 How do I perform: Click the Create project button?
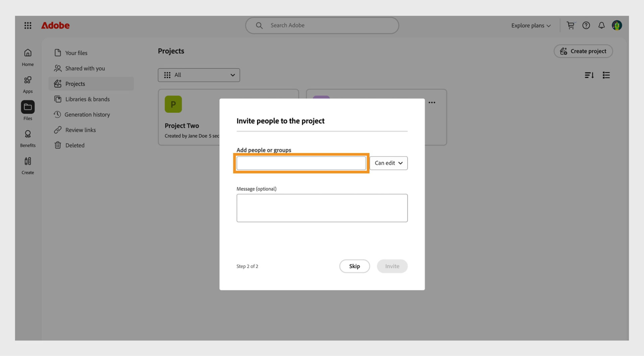click(x=583, y=51)
